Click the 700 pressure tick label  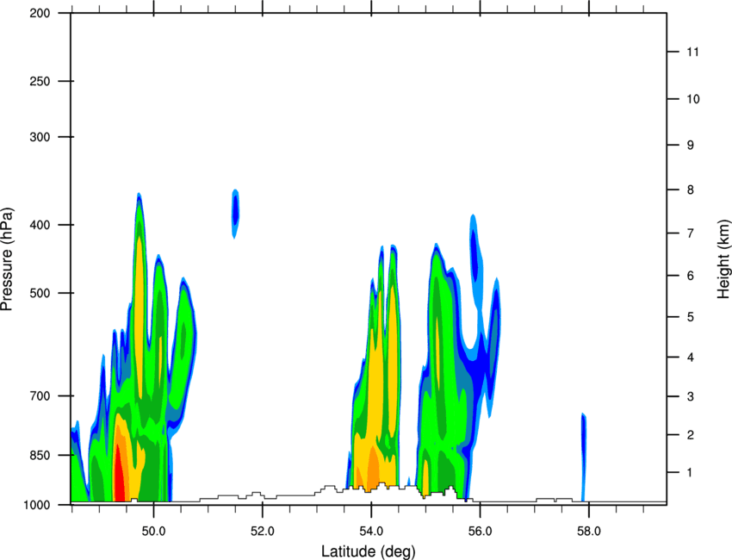click(x=40, y=395)
